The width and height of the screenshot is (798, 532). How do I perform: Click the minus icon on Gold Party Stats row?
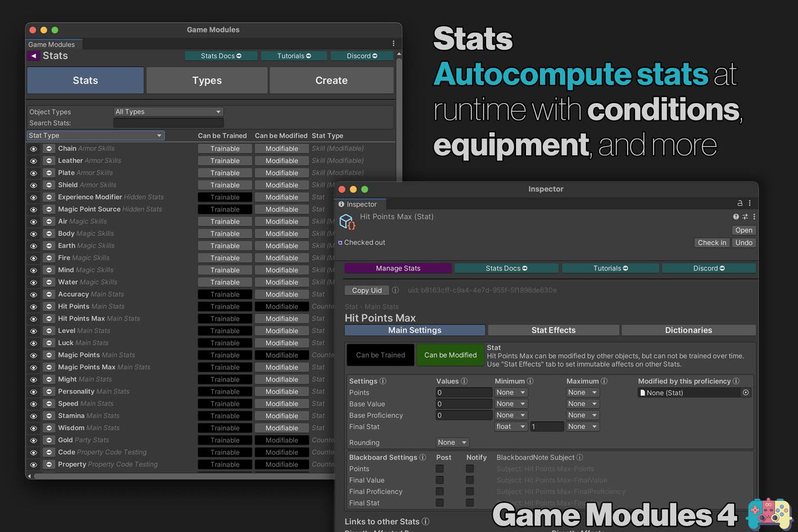(x=49, y=440)
